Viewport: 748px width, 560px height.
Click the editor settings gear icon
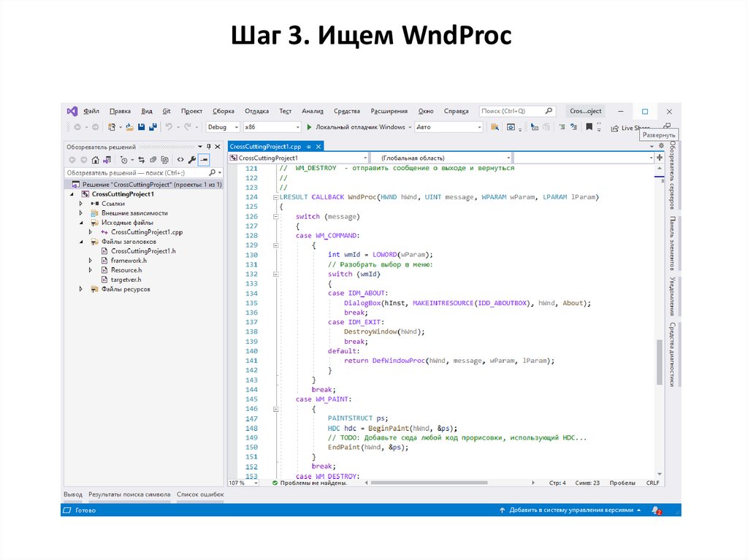(661, 146)
